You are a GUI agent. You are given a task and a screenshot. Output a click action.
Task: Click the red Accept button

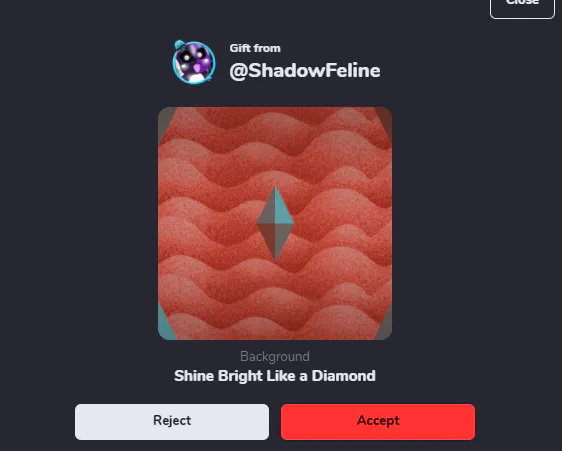pos(378,422)
